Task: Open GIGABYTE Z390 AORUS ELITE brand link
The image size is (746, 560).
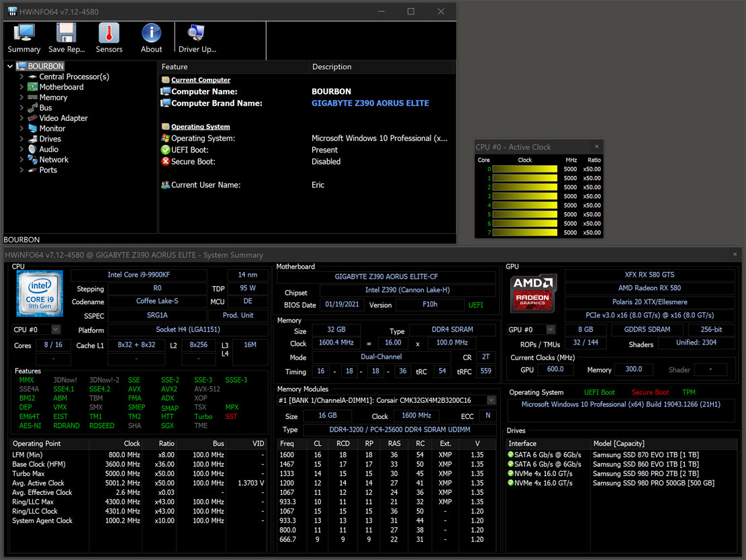Action: pyautogui.click(x=370, y=103)
